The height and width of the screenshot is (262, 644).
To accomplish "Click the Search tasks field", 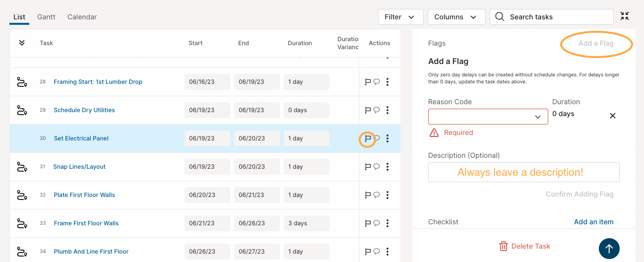I will tap(553, 17).
